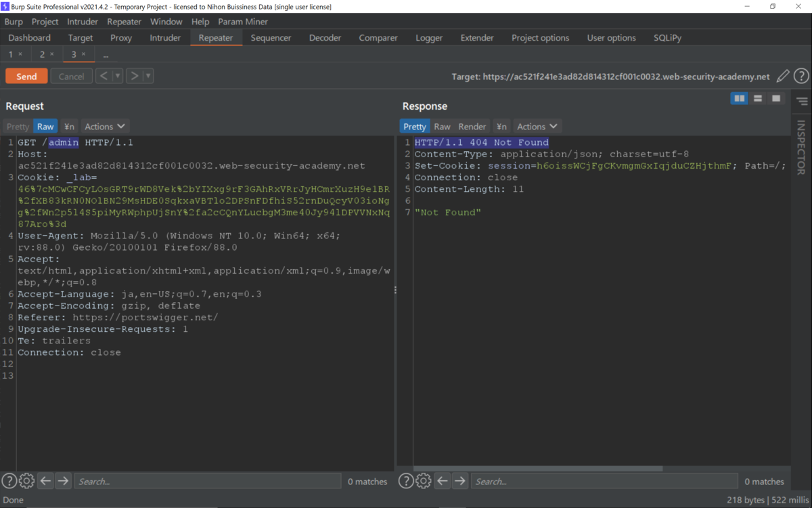The width and height of the screenshot is (812, 508).
Task: Switch to the Logger tab
Action: point(429,38)
